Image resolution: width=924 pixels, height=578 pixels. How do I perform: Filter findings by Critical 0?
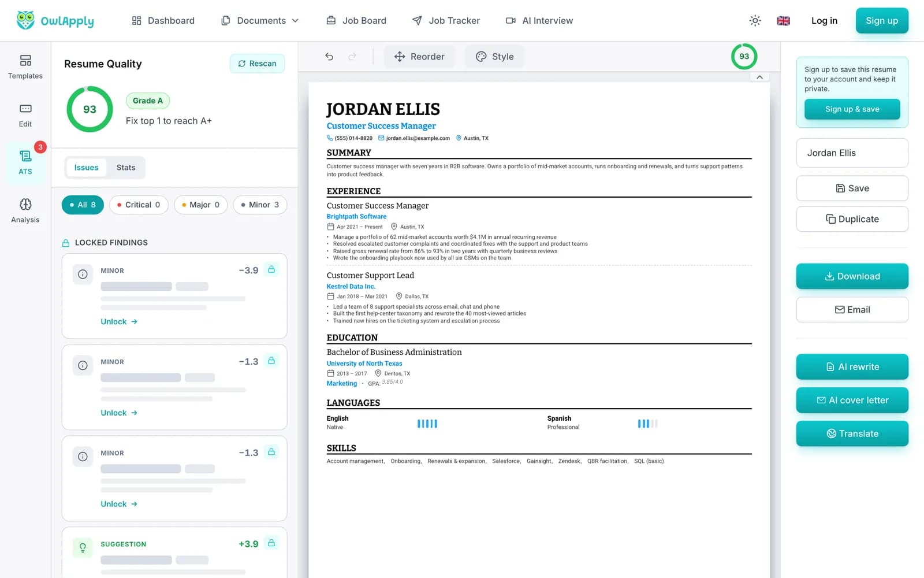point(139,205)
